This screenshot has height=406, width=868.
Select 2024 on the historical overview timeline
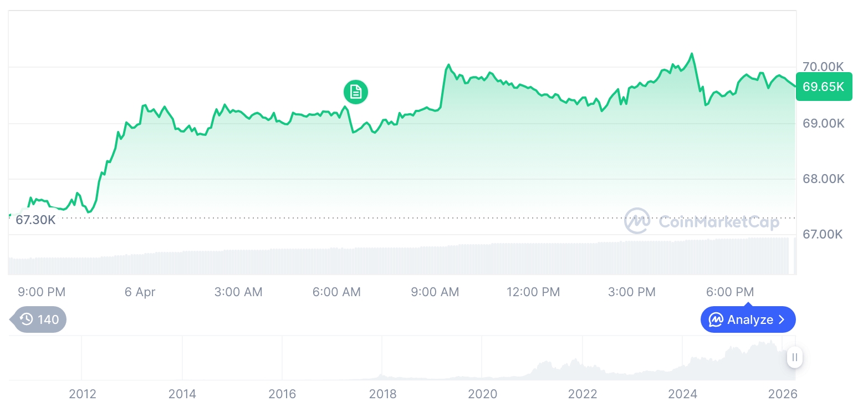click(x=683, y=394)
